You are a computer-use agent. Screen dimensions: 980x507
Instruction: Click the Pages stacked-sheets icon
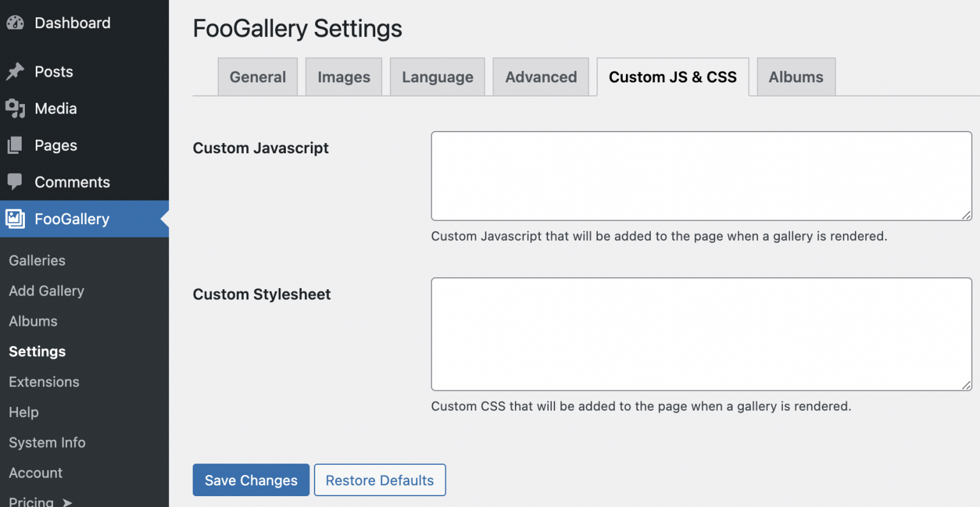pos(15,146)
